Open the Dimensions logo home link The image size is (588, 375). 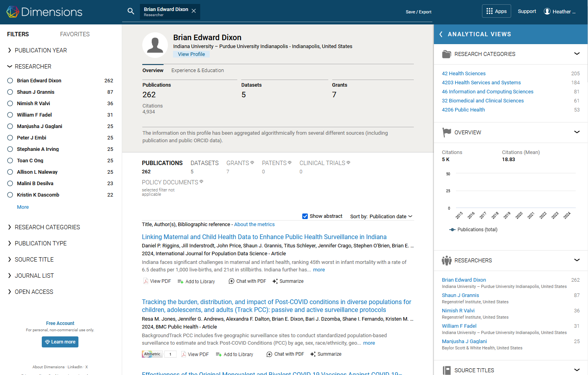[44, 12]
